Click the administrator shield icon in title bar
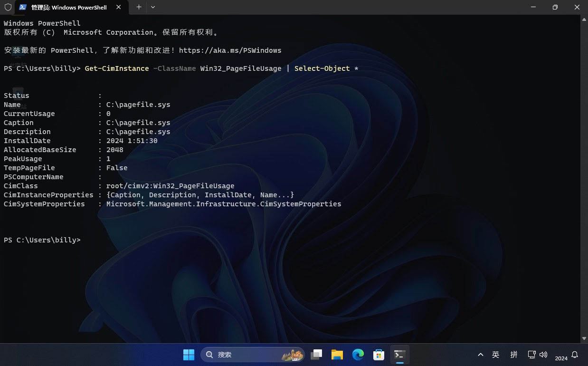Image resolution: width=588 pixels, height=366 pixels. click(x=8, y=7)
